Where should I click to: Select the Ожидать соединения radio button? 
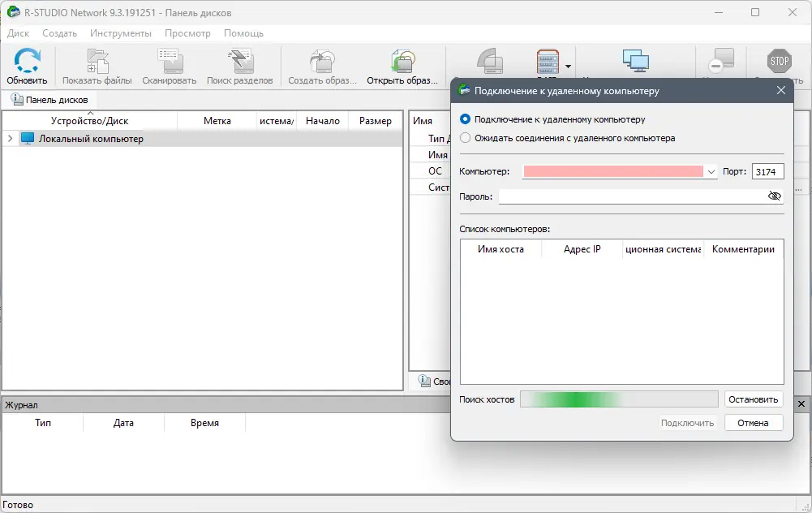[464, 137]
